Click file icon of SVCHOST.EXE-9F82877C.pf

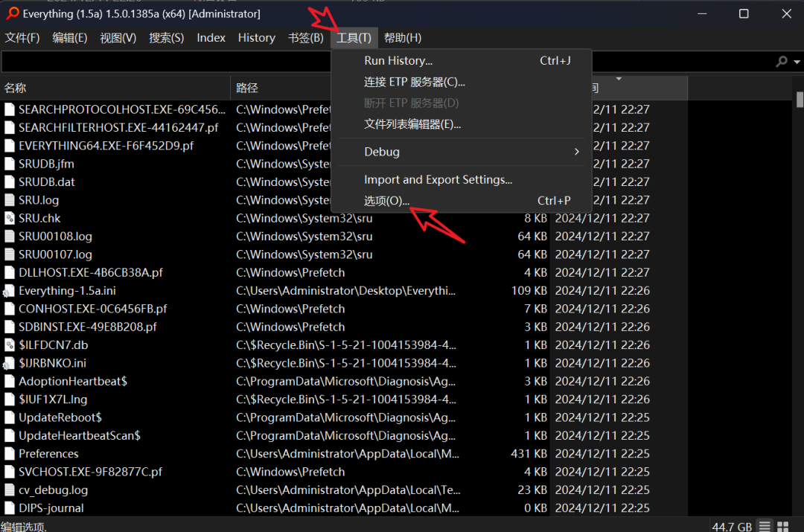9,472
